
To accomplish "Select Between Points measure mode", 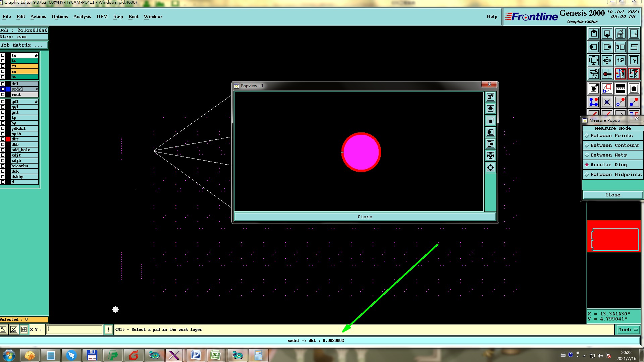I will click(x=611, y=136).
